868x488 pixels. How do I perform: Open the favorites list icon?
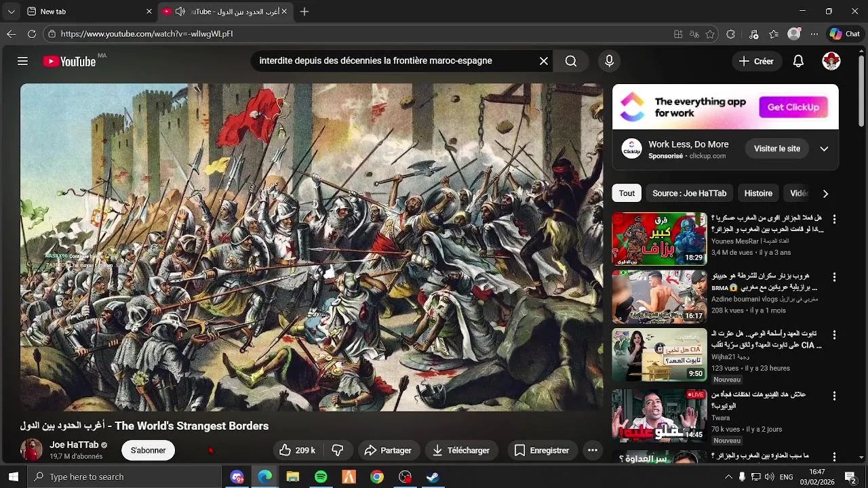pyautogui.click(x=774, y=34)
